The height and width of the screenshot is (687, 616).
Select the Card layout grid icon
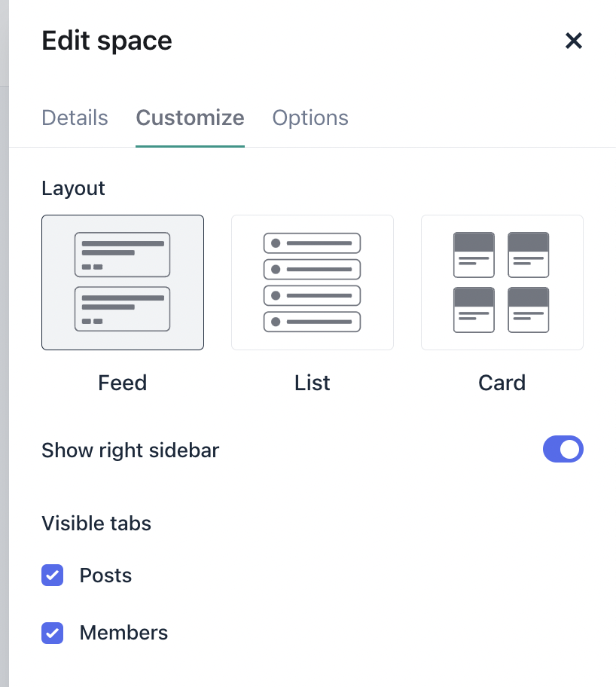[x=502, y=282]
